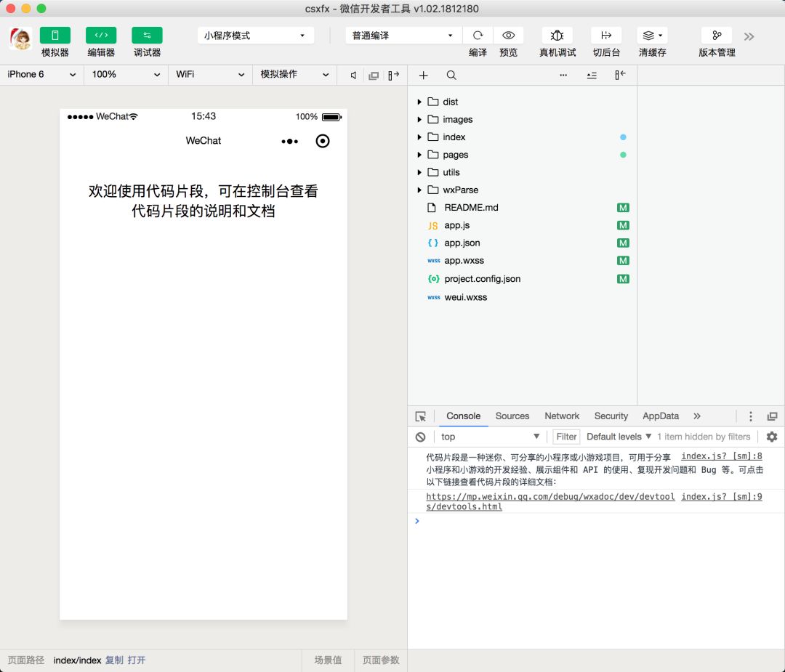The image size is (785, 672).
Task: Toggle the simulator panel (模拟器)
Action: click(x=55, y=36)
